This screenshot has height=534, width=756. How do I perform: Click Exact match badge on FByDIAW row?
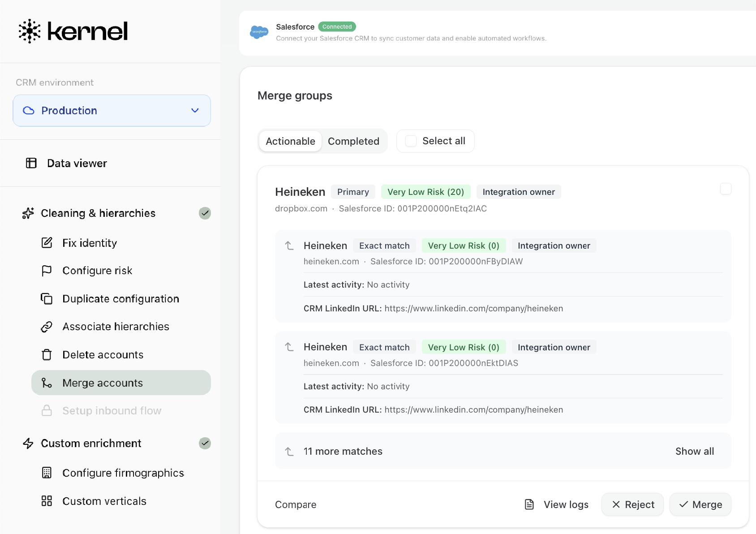[385, 245]
